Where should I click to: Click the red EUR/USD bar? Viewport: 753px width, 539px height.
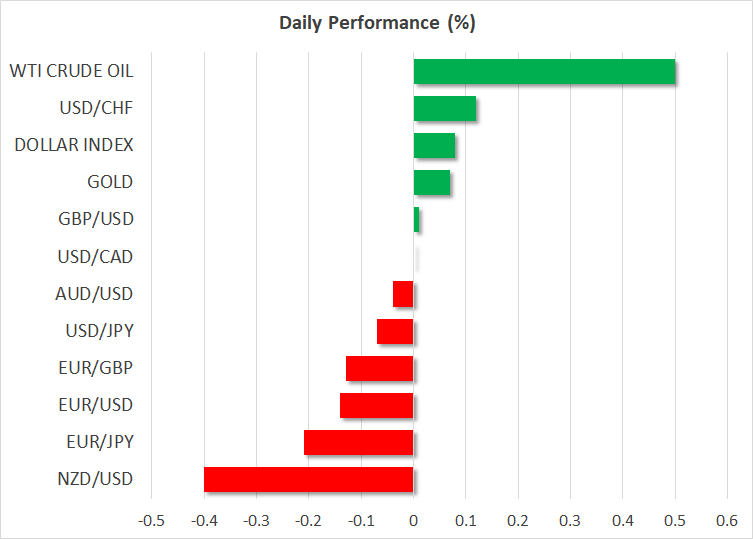click(x=376, y=405)
